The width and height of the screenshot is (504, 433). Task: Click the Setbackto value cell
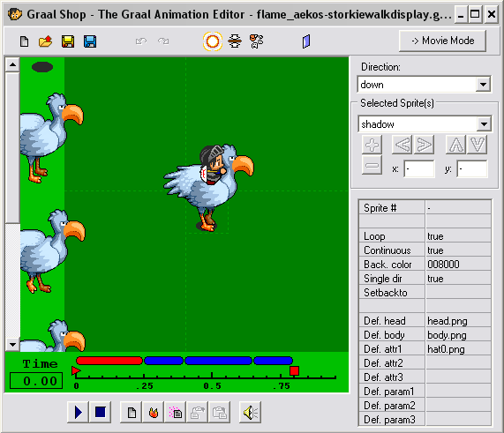pyautogui.click(x=458, y=293)
